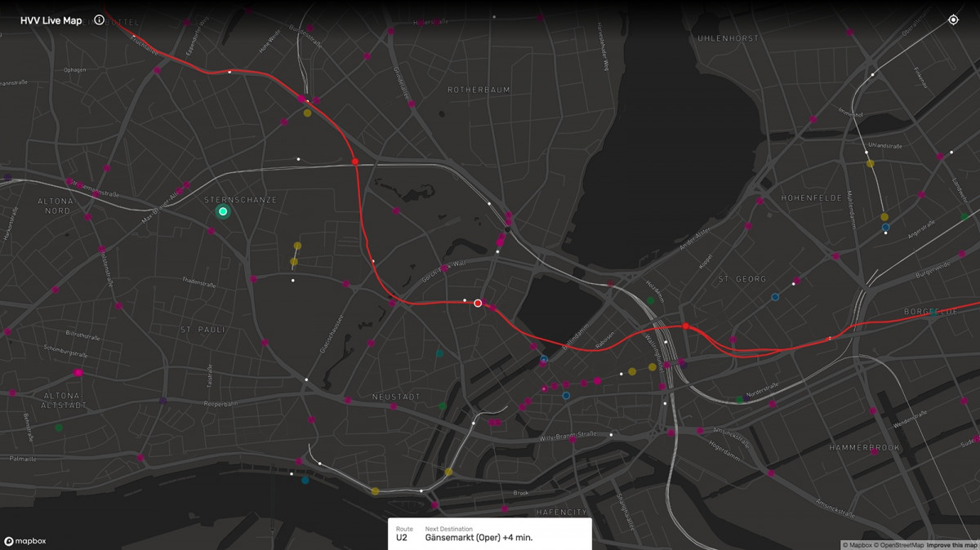Click the info icon beside the HVV Live Map title
Image resolution: width=980 pixels, height=550 pixels.
[x=98, y=20]
